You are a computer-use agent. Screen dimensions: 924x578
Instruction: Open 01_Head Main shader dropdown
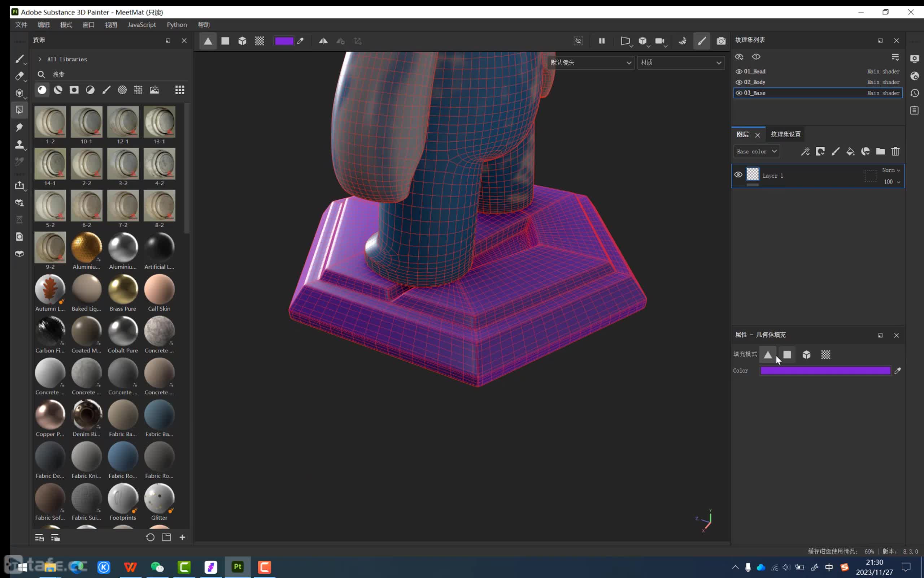tap(883, 72)
